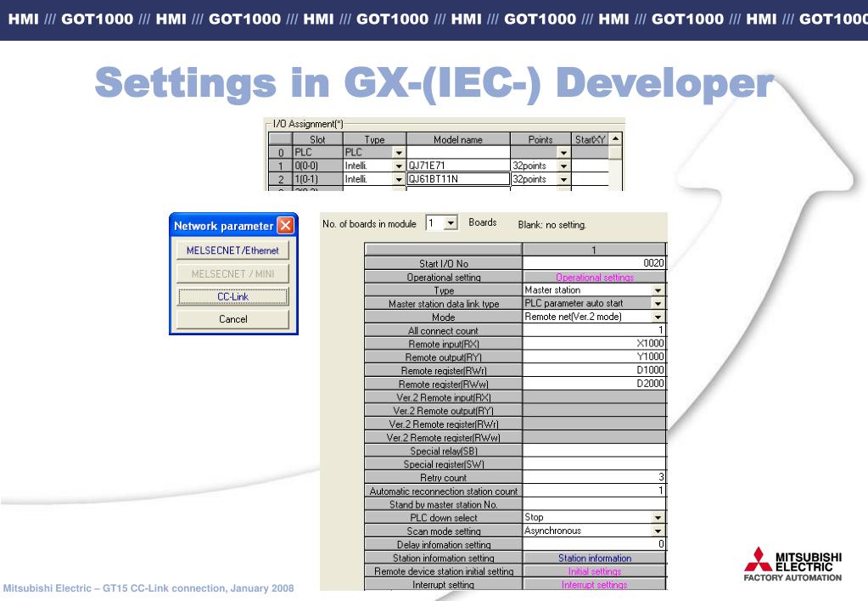
Task: Select the StartXY column header
Action: tap(590, 139)
